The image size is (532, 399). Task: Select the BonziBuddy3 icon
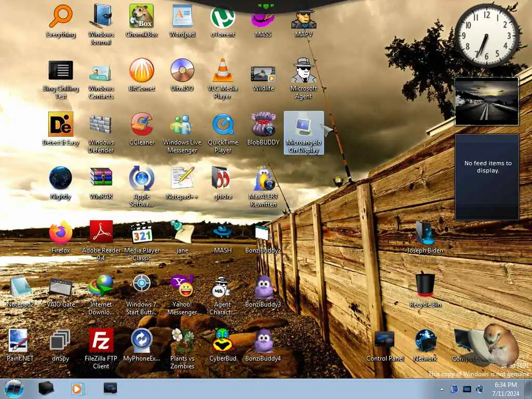click(263, 291)
